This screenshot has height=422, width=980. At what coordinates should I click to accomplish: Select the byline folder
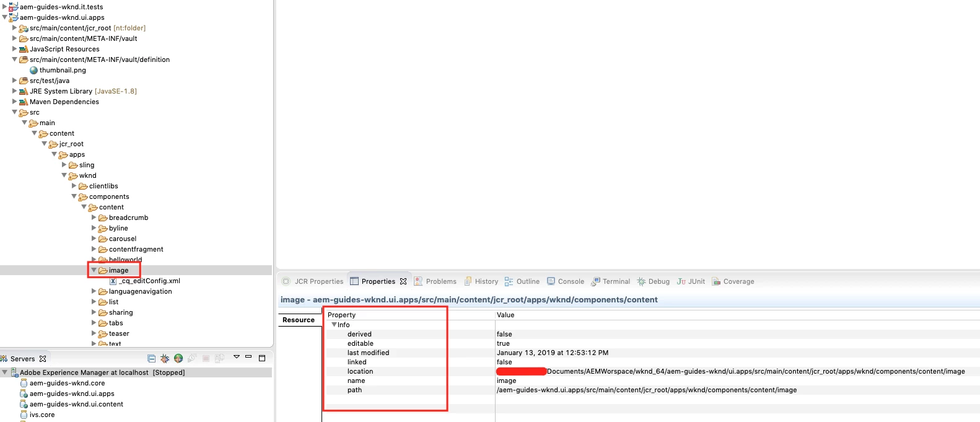point(118,228)
